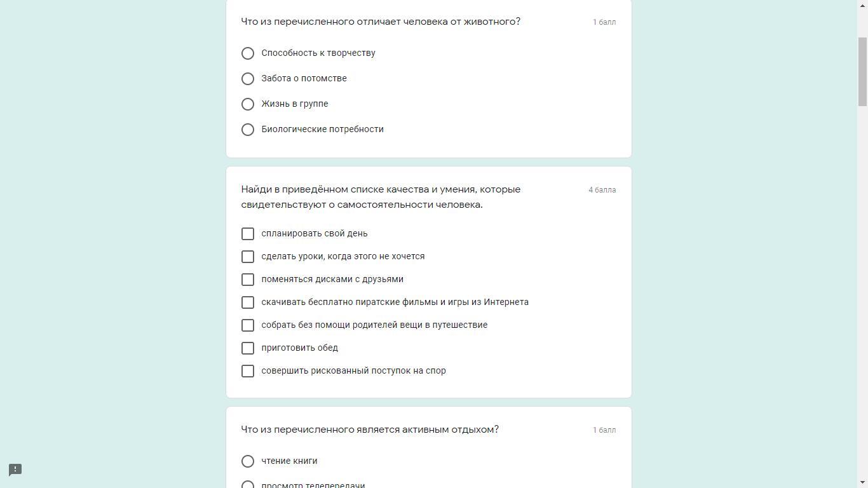The width and height of the screenshot is (868, 488).
Task: Enable 'поменяться дисками с друзьями' checkbox
Action: (248, 280)
